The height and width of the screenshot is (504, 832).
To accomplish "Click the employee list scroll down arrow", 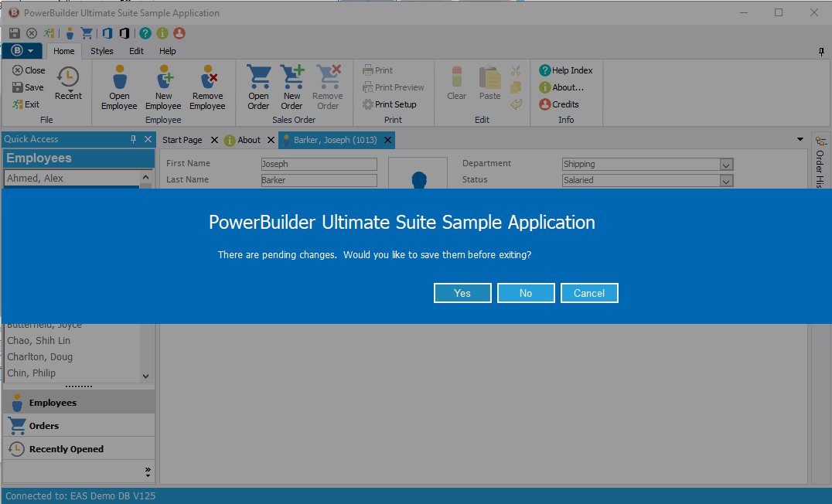I will (146, 376).
